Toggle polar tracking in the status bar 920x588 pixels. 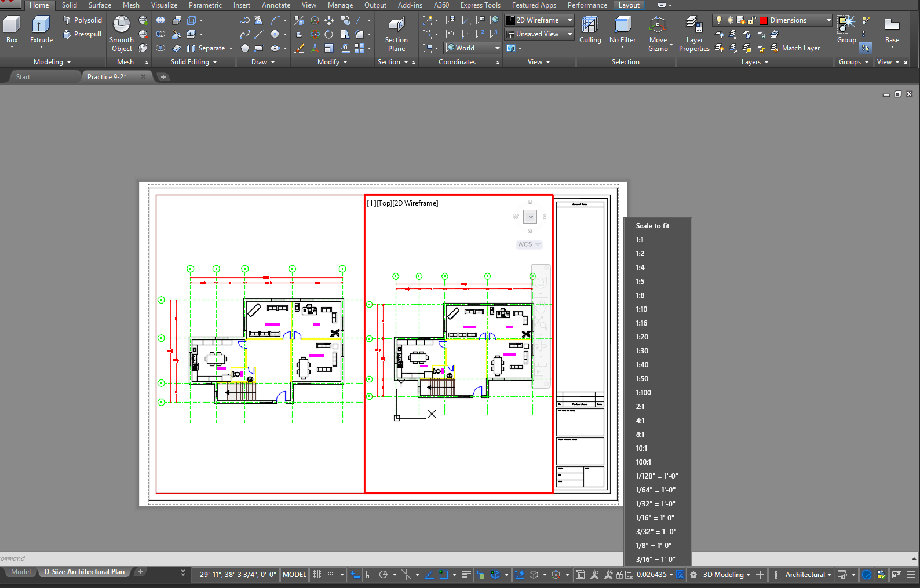384,575
